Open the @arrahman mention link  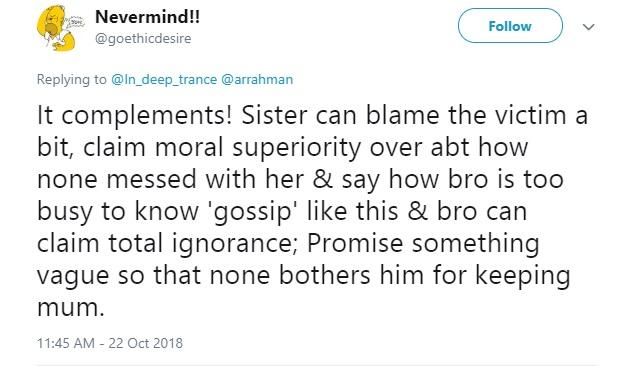tap(257, 79)
